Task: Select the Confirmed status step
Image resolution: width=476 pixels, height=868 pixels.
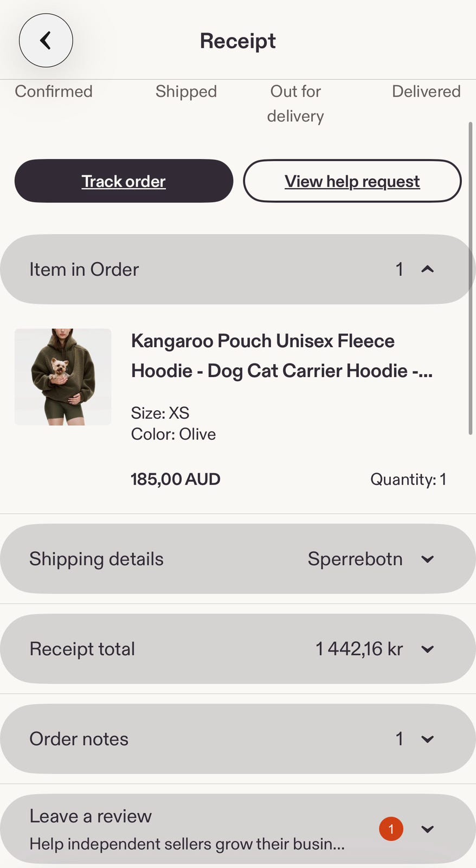Action: click(x=54, y=91)
